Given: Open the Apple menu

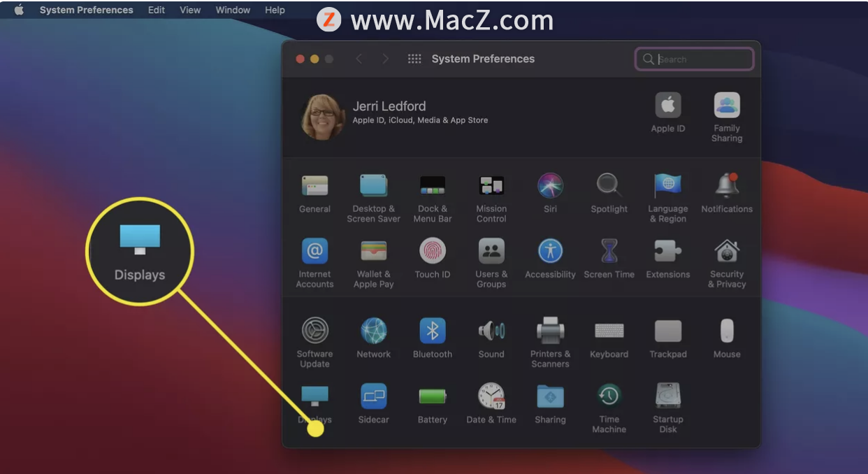Looking at the screenshot, I should (x=19, y=10).
